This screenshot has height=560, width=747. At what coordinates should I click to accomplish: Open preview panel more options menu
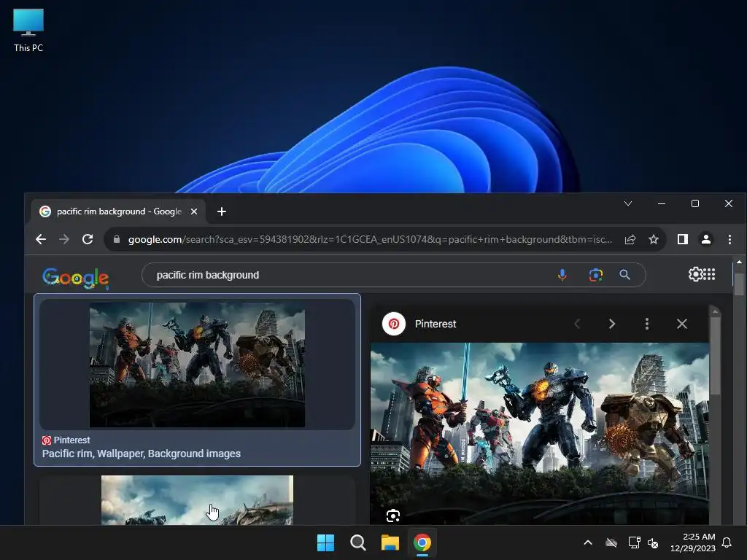pos(646,324)
